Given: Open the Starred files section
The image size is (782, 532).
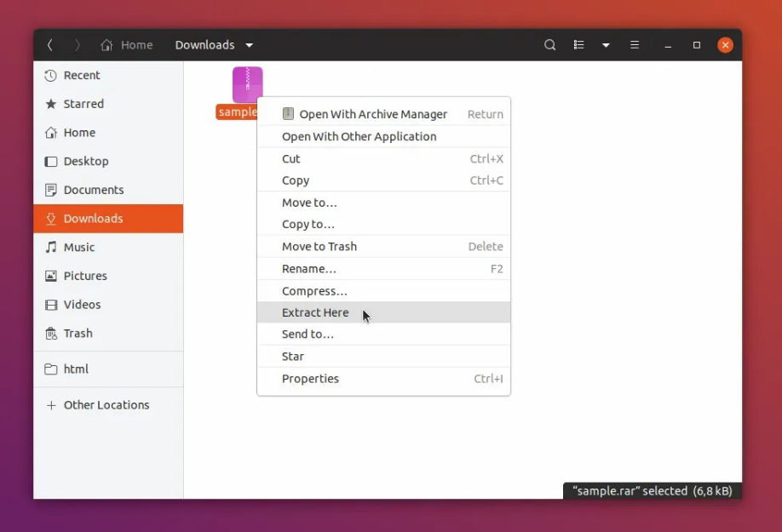Looking at the screenshot, I should pyautogui.click(x=84, y=104).
